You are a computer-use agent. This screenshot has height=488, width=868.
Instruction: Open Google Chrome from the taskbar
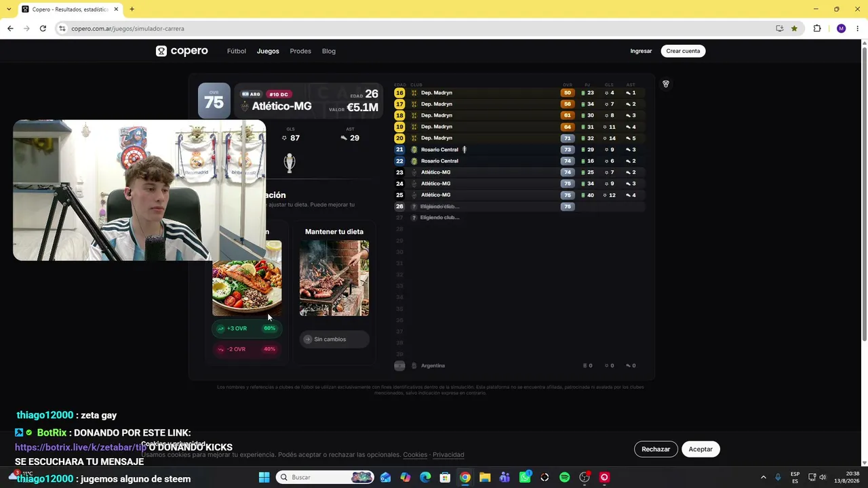click(x=465, y=477)
